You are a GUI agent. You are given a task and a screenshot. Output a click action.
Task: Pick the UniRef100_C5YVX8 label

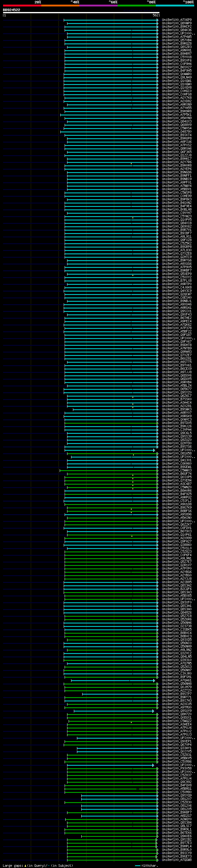coord(177,57)
